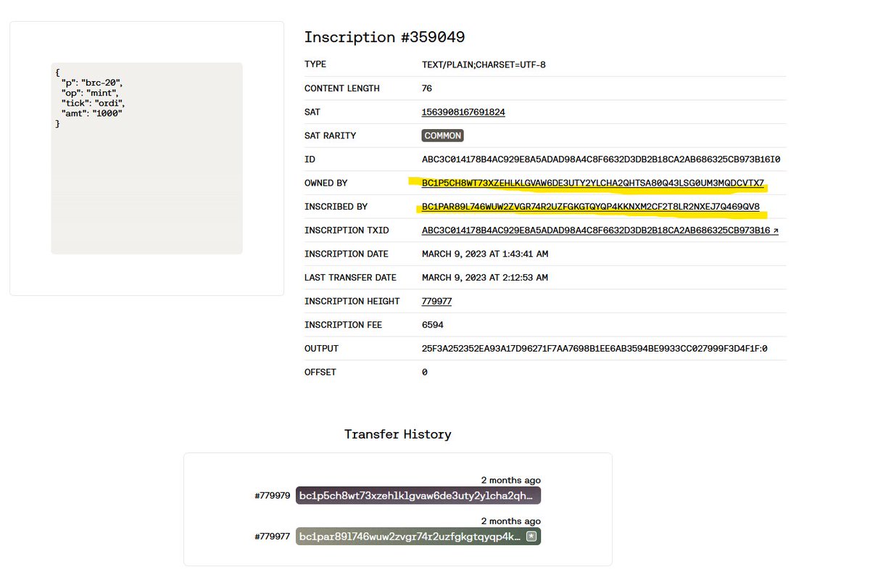Click the TEXT/PLAIN;CHARSET=UTF-8 type value
The width and height of the screenshot is (870, 588).
tap(484, 65)
